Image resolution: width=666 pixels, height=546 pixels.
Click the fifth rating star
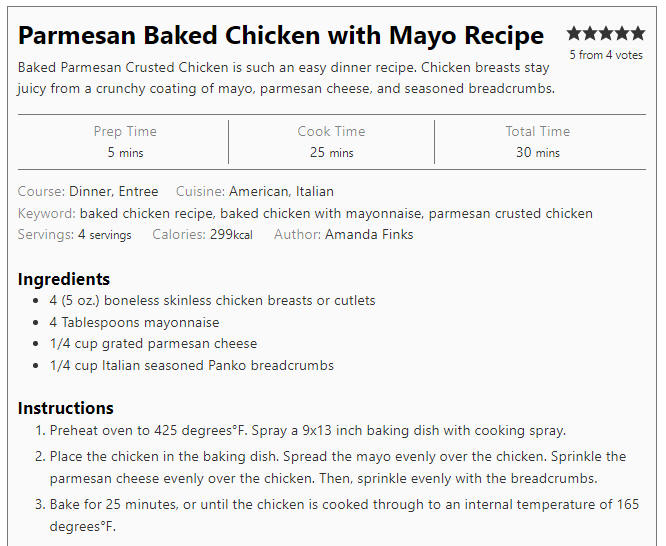tap(638, 33)
